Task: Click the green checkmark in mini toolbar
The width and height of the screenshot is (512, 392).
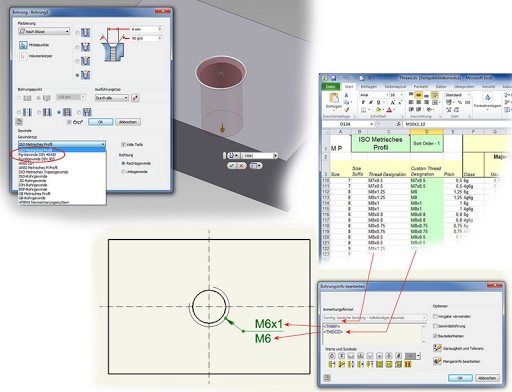Action: 232,165
